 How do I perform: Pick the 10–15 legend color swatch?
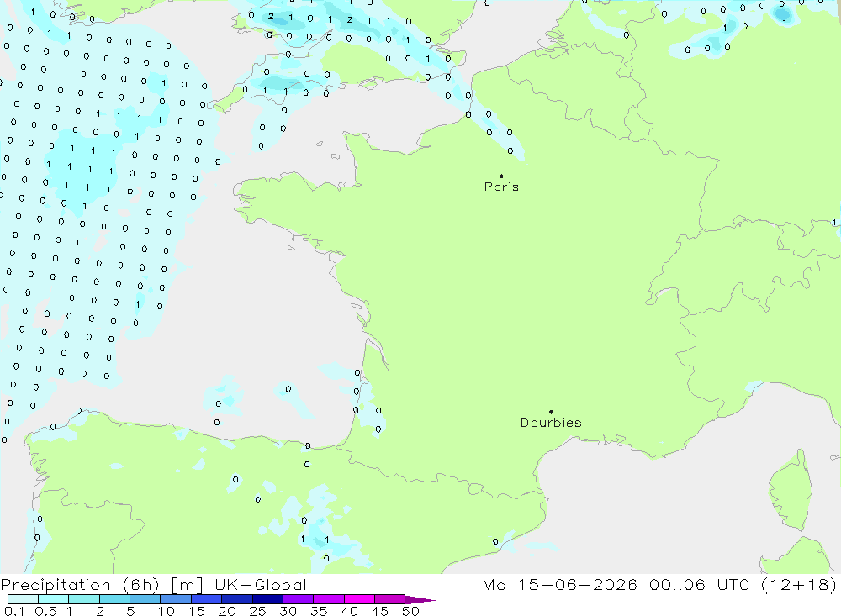point(176,599)
